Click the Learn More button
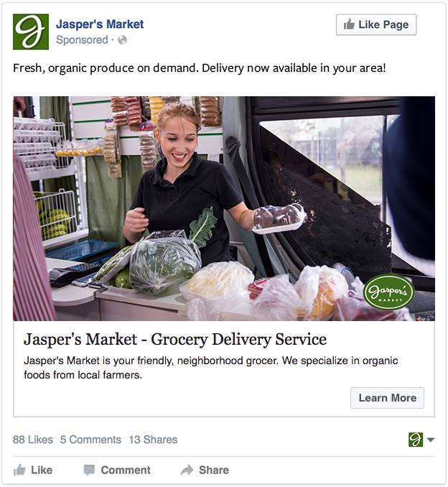 [x=387, y=398]
